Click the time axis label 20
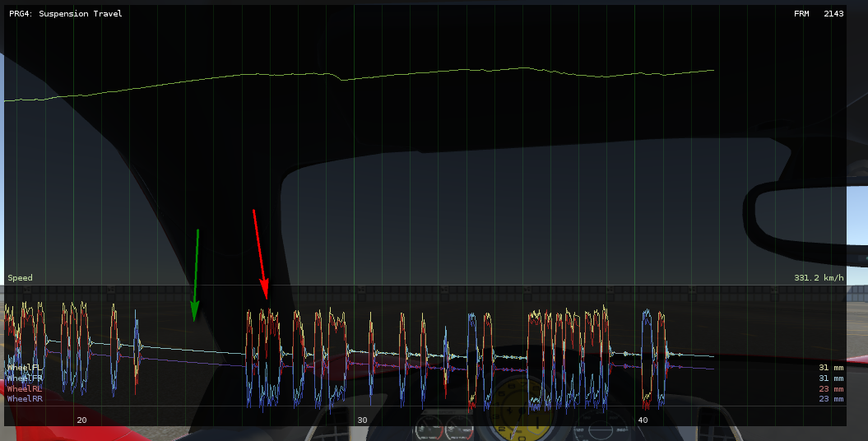 [x=82, y=420]
